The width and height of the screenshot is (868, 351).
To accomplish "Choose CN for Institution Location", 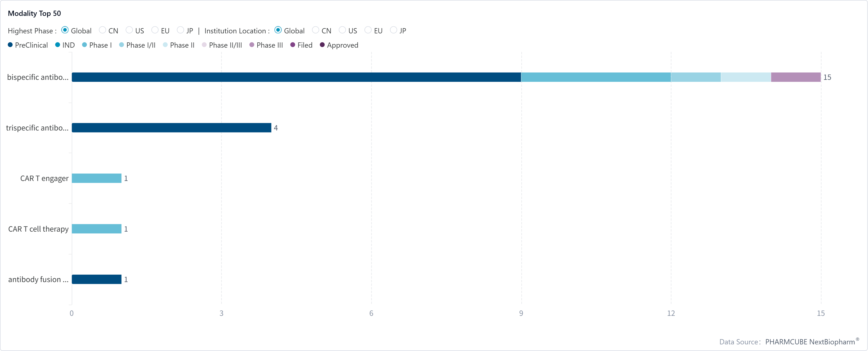I will click(x=315, y=30).
